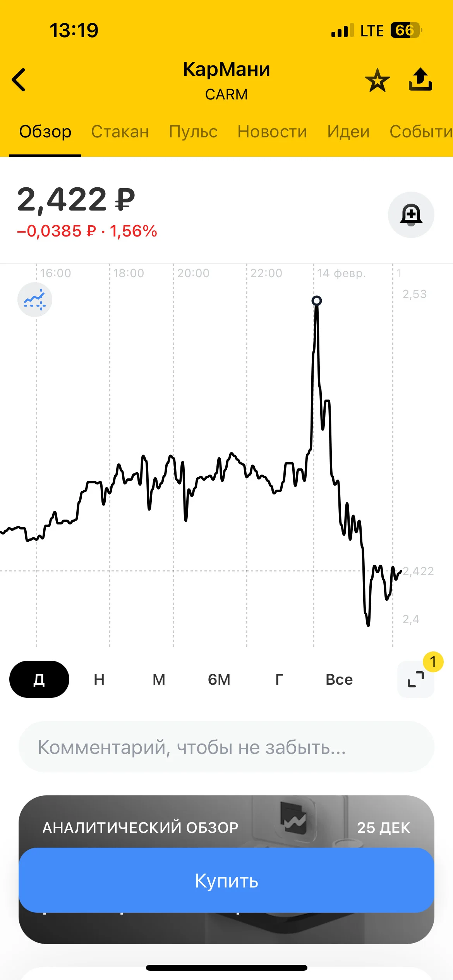Select the Н week range
This screenshot has height=980, width=453.
pyautogui.click(x=99, y=679)
